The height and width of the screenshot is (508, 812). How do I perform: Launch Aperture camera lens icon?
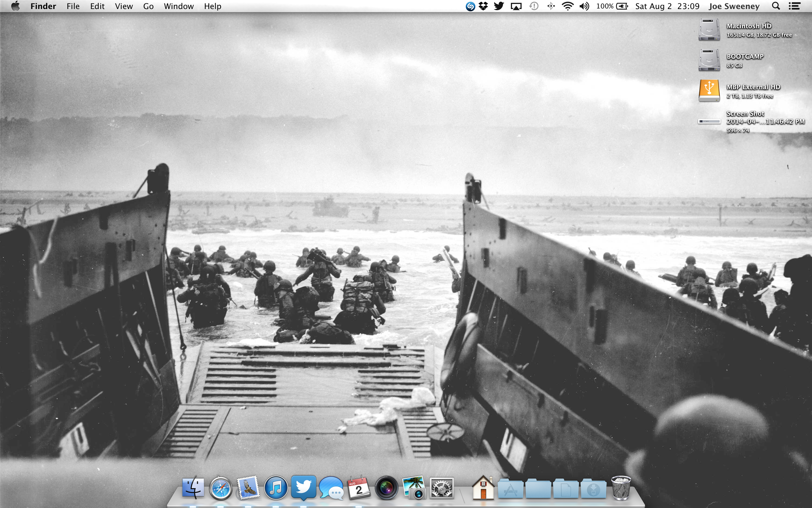tap(386, 488)
